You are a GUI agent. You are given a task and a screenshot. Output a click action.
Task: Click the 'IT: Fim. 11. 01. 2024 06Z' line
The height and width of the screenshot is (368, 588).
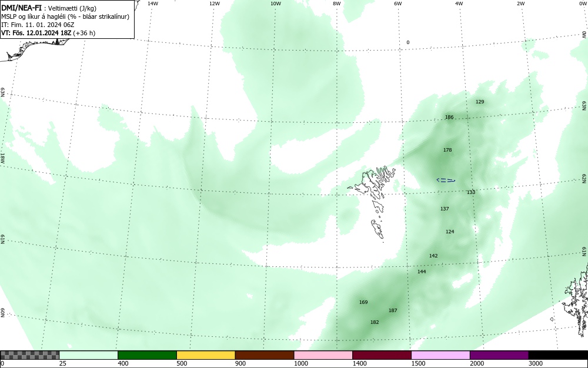point(38,25)
